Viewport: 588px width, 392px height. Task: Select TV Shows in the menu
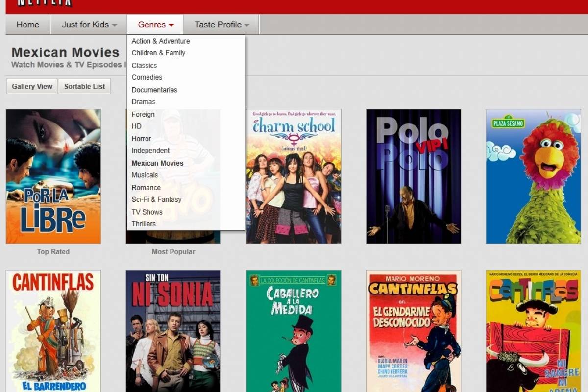(x=147, y=212)
